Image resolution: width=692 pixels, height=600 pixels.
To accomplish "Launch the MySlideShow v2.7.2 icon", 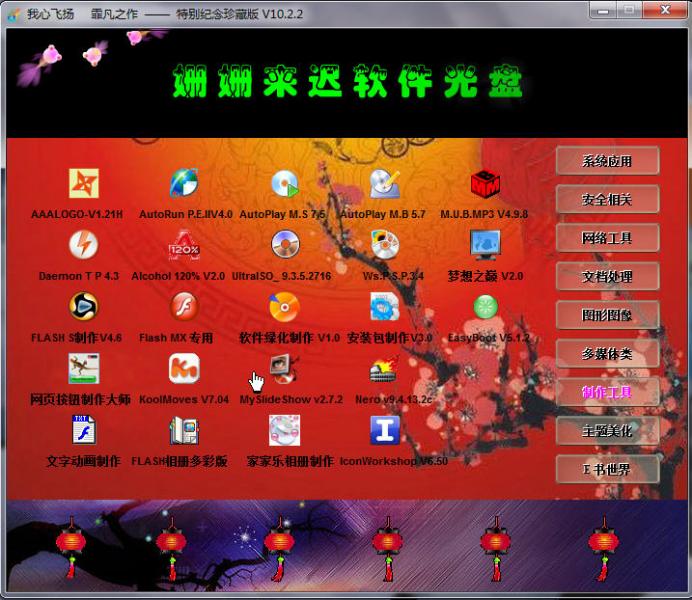I will tap(285, 368).
